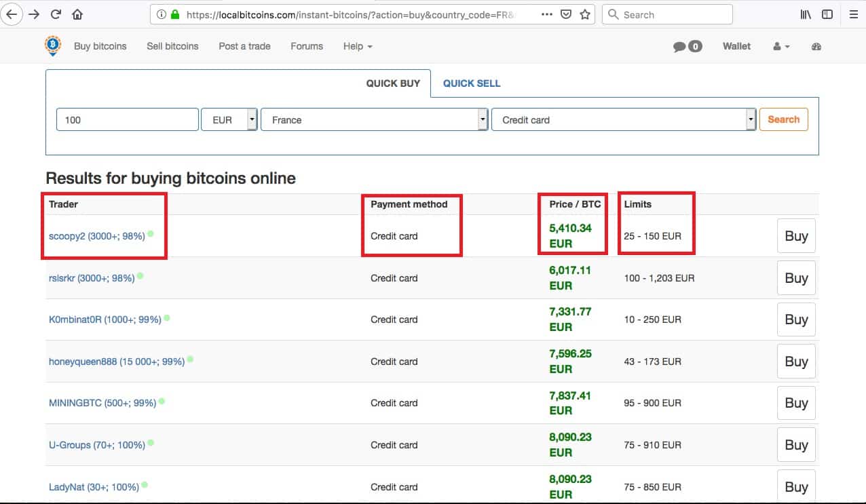
Task: Click the Pocket save icon
Action: (566, 14)
